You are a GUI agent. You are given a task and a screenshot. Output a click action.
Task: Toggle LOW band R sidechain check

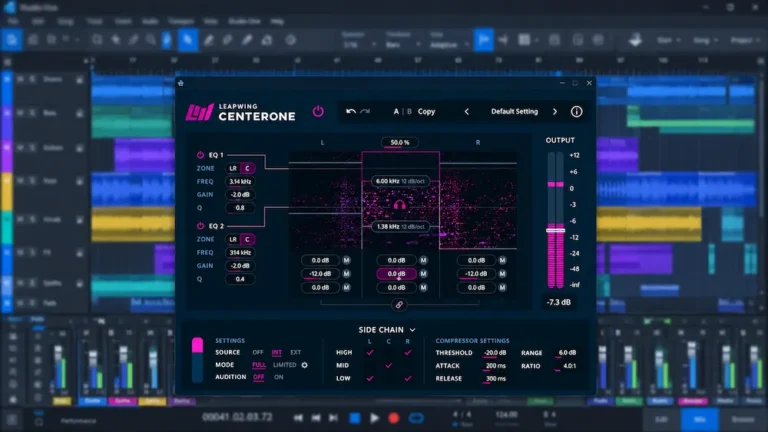[x=408, y=378]
